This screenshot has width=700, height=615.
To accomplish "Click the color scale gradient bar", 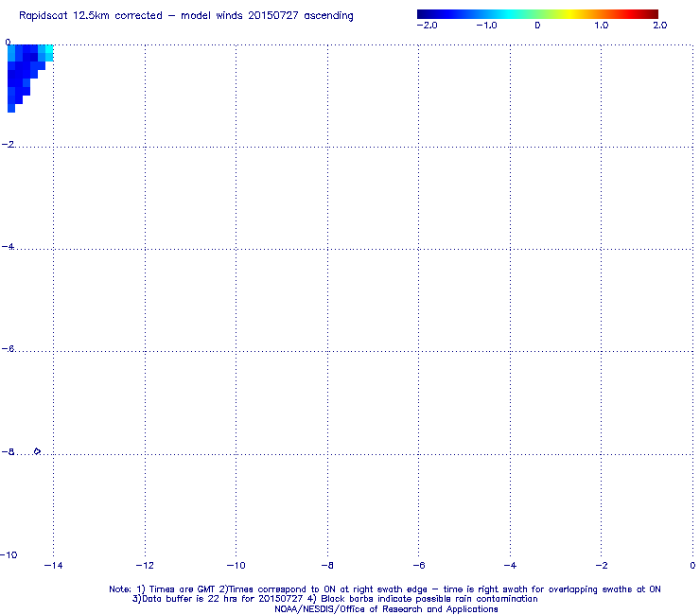I will [x=537, y=14].
